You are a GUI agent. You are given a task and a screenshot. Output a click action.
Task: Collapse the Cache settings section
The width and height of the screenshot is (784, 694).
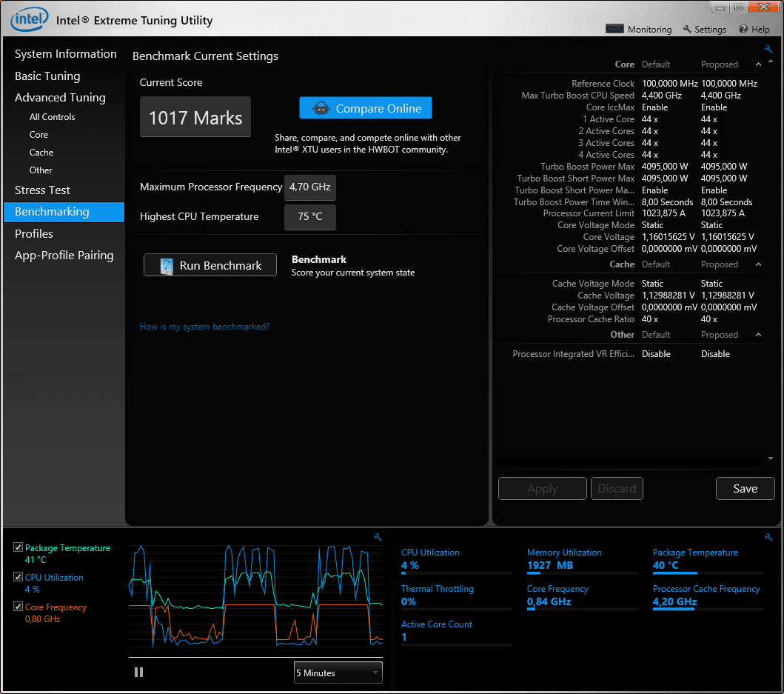coord(758,264)
